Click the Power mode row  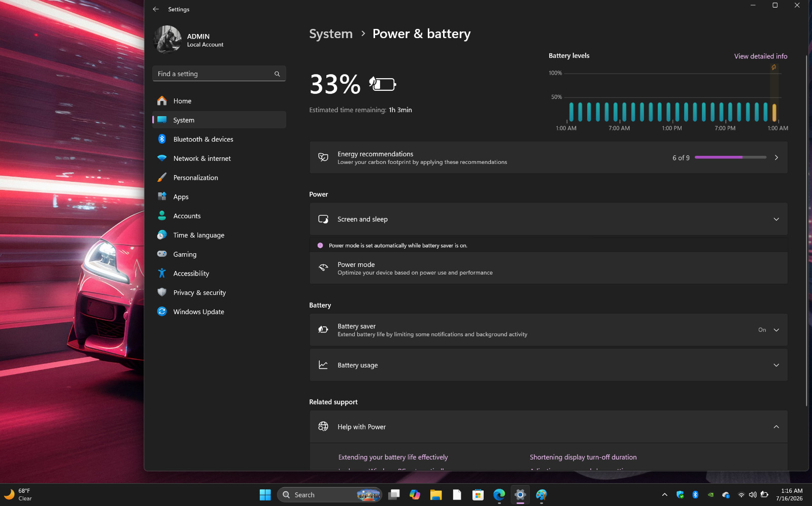click(x=548, y=268)
